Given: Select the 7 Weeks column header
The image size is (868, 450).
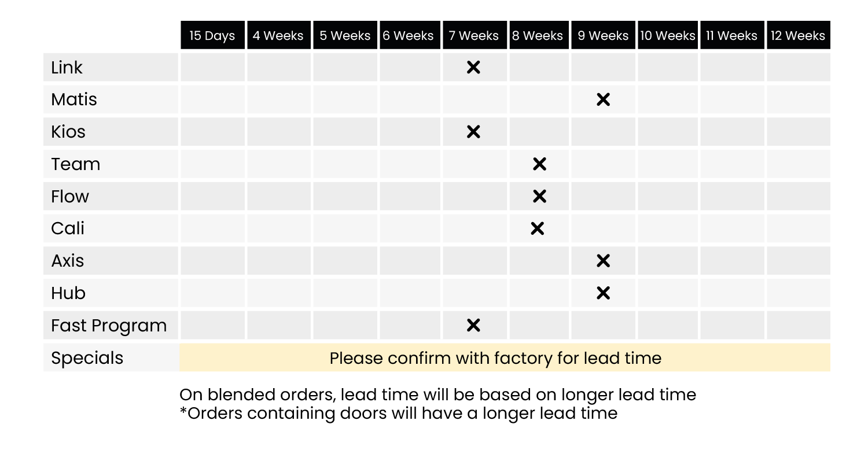Looking at the screenshot, I should [473, 36].
